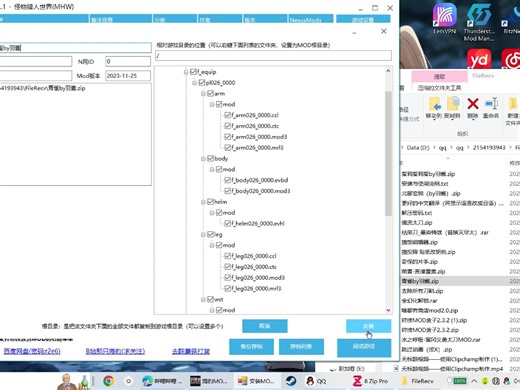This screenshot has width=520, height=390.
Task: Click the 2154193943 breadcrumb in Explorer
Action: [489, 148]
